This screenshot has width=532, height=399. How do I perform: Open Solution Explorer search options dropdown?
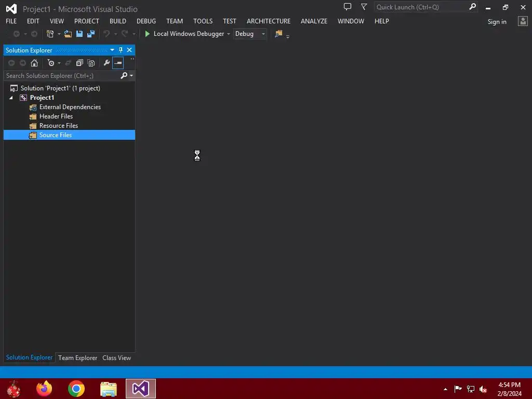[x=131, y=75]
